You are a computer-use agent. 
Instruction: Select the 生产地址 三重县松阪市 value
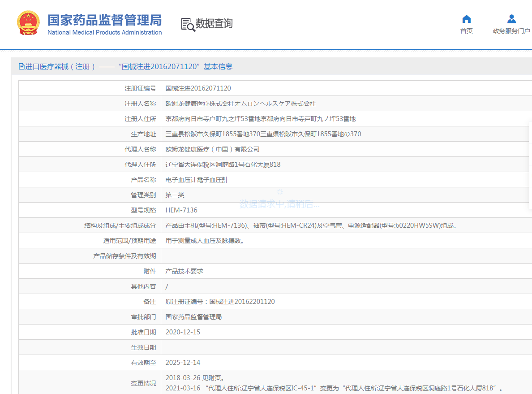(x=263, y=134)
